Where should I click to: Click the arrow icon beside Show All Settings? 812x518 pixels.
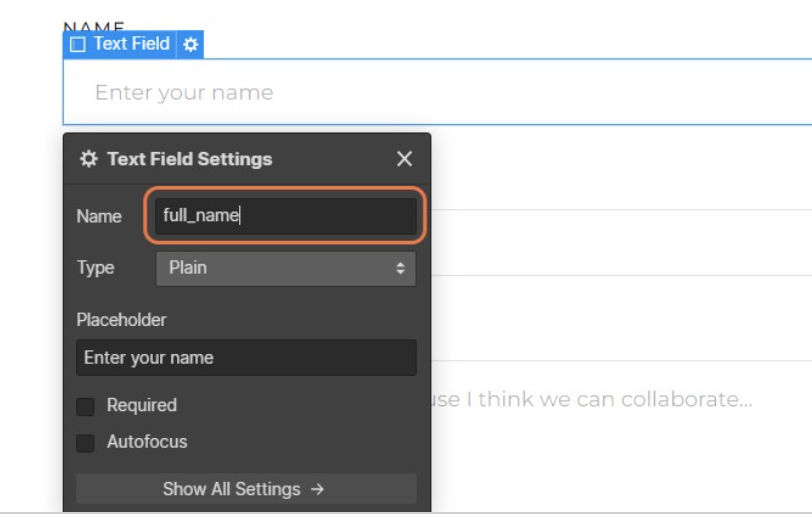point(317,489)
